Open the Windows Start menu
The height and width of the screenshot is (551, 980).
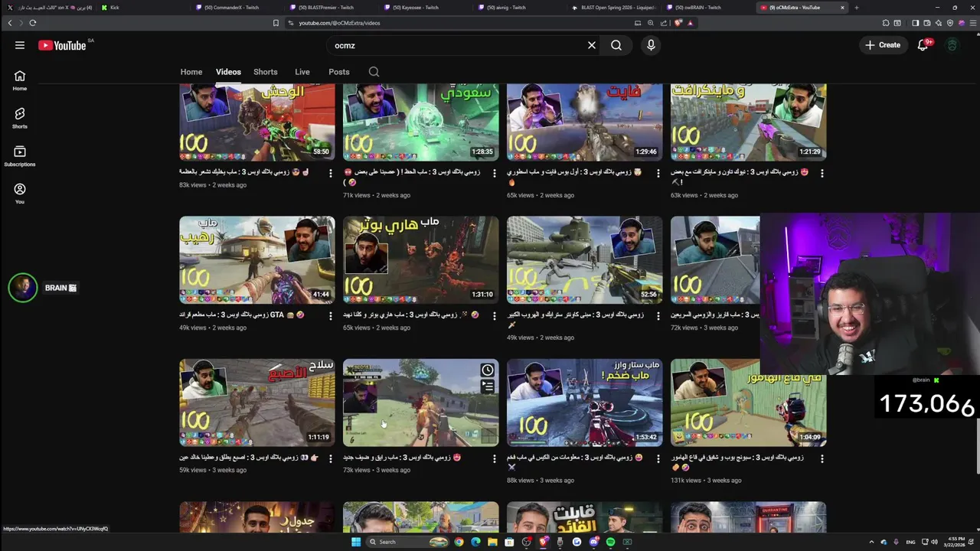356,542
